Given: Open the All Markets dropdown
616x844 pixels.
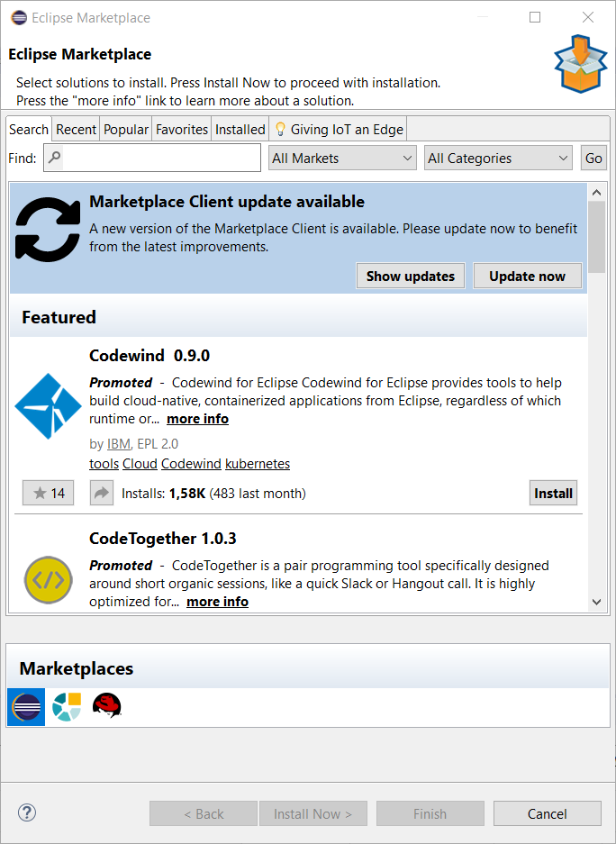Looking at the screenshot, I should 342,158.
